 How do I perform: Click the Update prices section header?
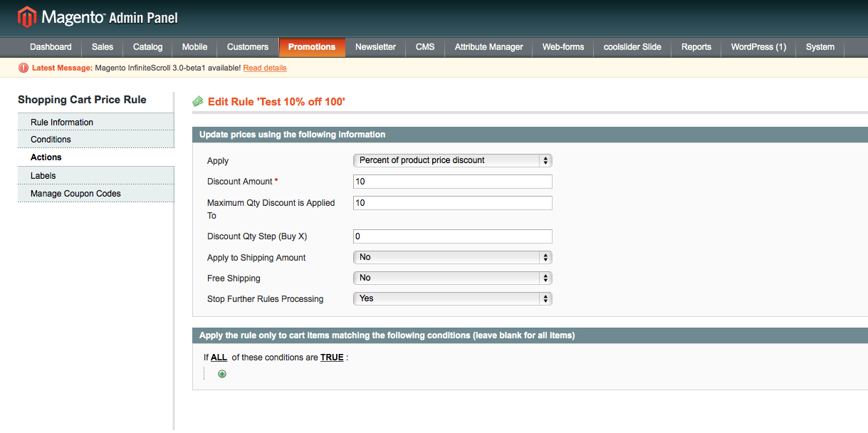click(530, 135)
